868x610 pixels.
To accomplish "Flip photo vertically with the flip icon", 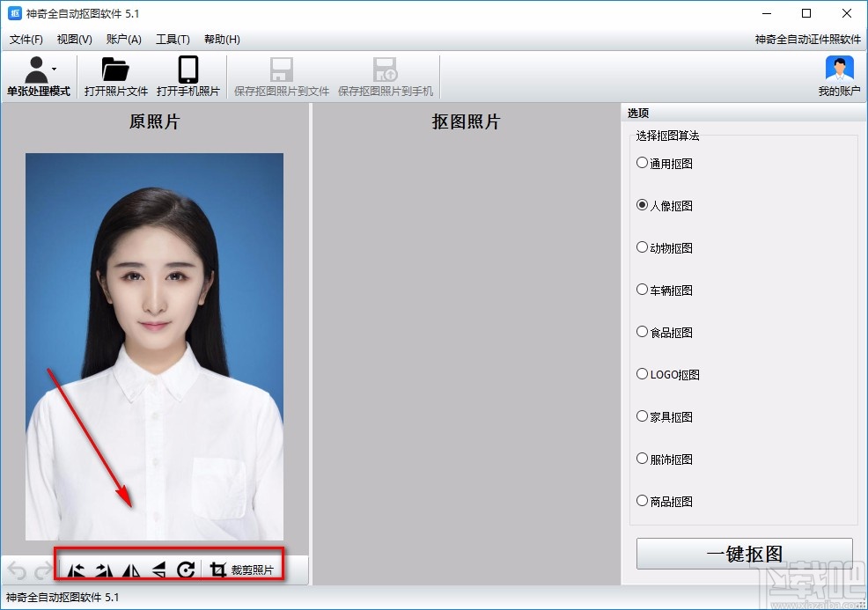I will (158, 570).
